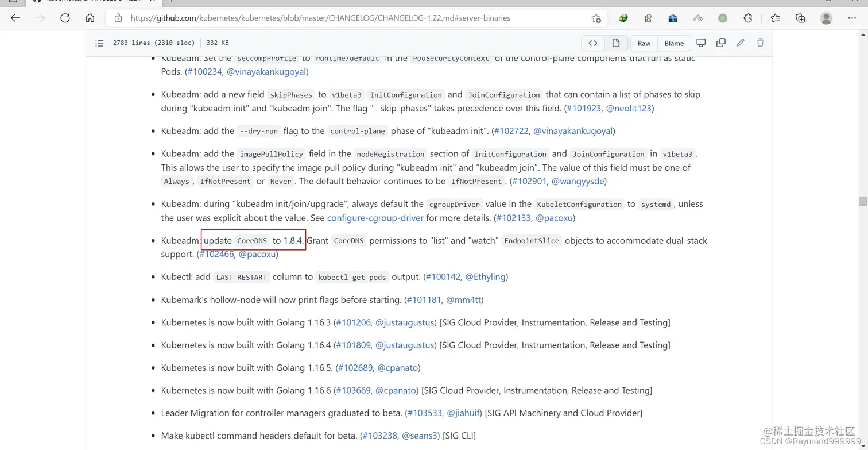Click the 'LAST RESTART' code text

(x=242, y=278)
